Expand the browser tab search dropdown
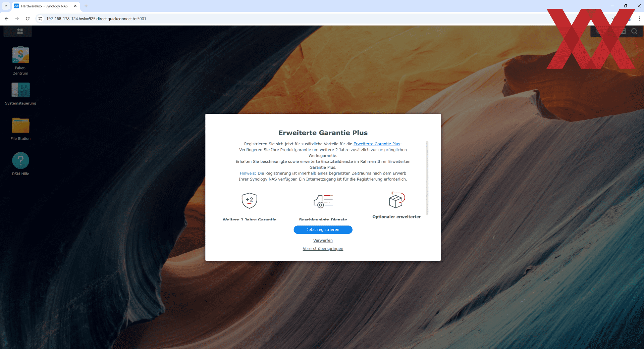This screenshot has width=644, height=349. [6, 6]
